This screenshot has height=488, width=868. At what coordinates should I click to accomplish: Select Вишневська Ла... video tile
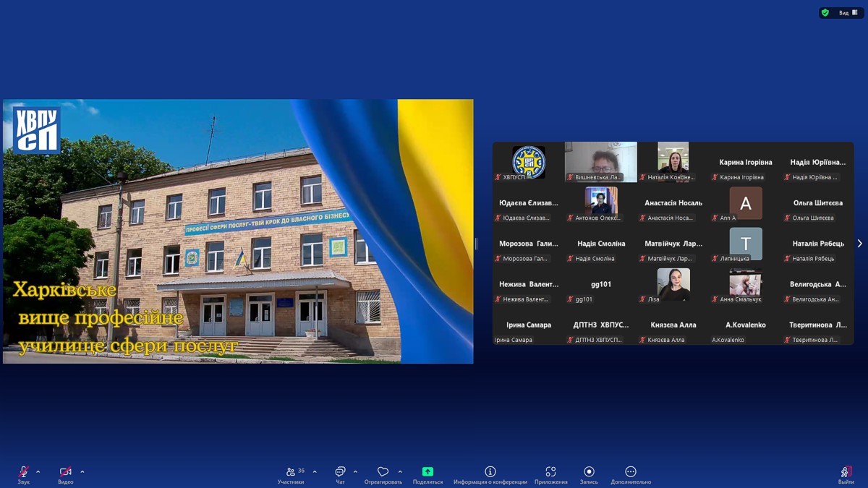601,162
